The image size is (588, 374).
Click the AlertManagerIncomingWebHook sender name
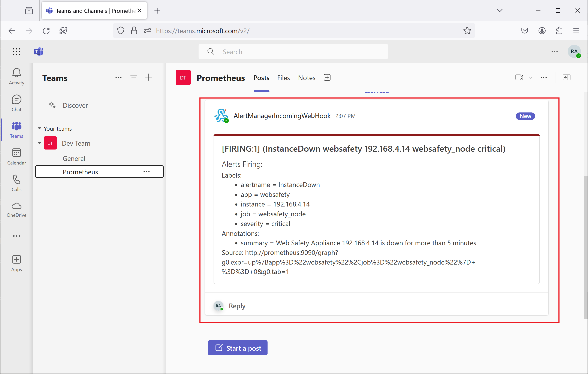[x=282, y=116]
